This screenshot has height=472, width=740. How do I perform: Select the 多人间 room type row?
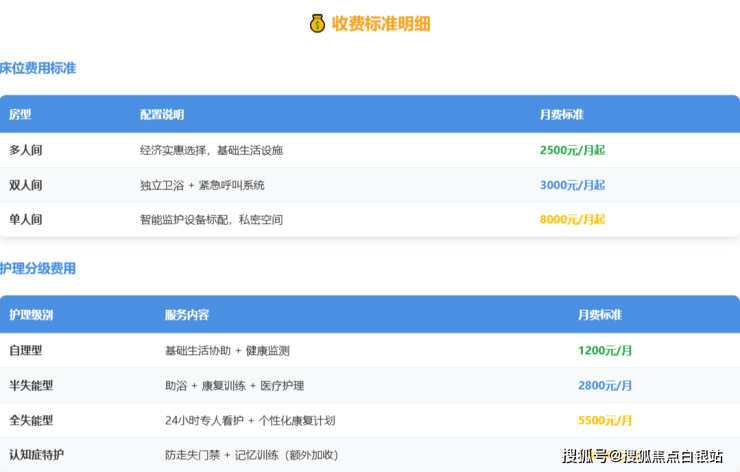26,150
